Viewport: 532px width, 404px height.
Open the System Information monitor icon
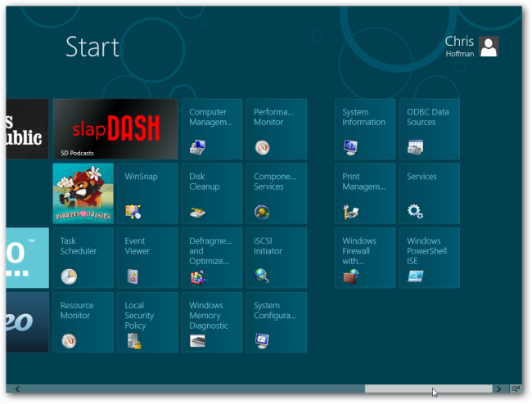350,147
